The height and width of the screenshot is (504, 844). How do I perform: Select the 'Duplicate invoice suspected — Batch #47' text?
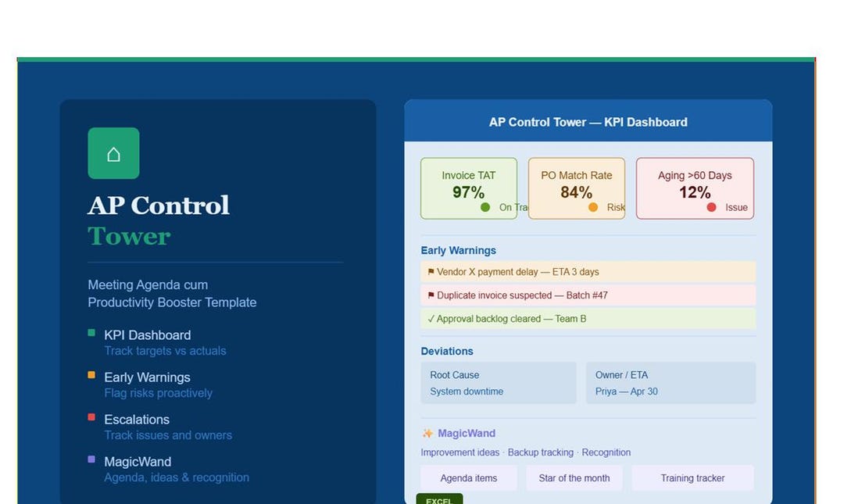click(x=522, y=295)
